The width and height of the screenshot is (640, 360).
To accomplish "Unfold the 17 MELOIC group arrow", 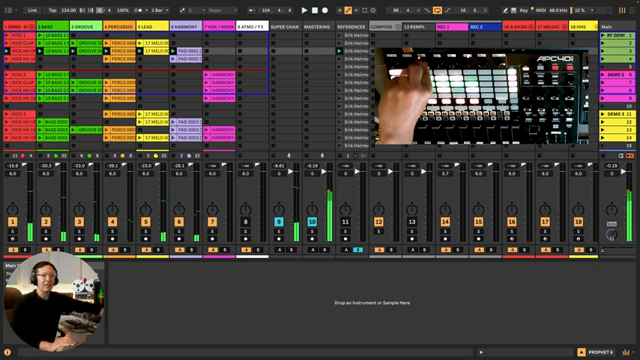I will (x=564, y=27).
